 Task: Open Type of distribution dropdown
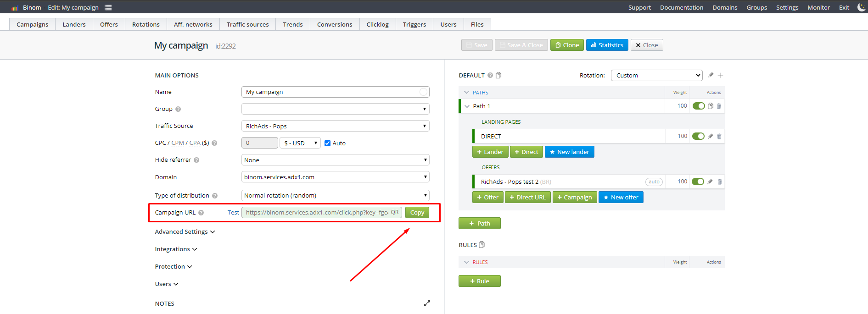[x=336, y=195]
